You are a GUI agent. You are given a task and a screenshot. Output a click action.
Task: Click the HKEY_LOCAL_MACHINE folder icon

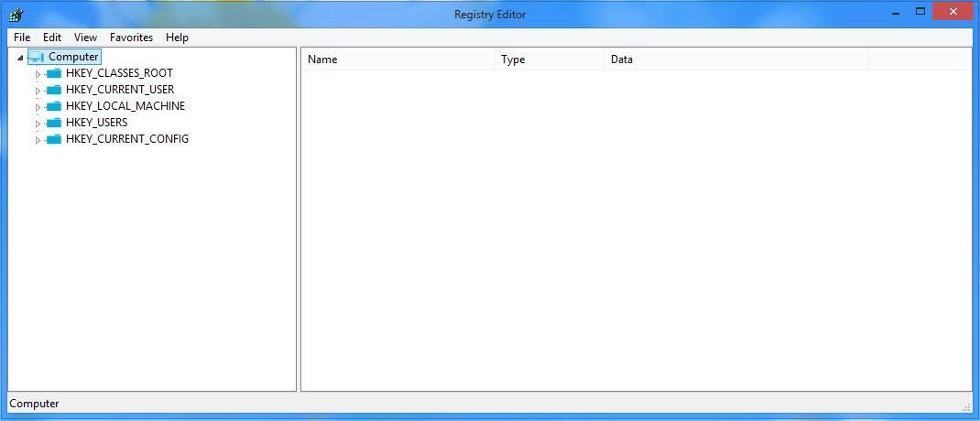click(x=54, y=106)
